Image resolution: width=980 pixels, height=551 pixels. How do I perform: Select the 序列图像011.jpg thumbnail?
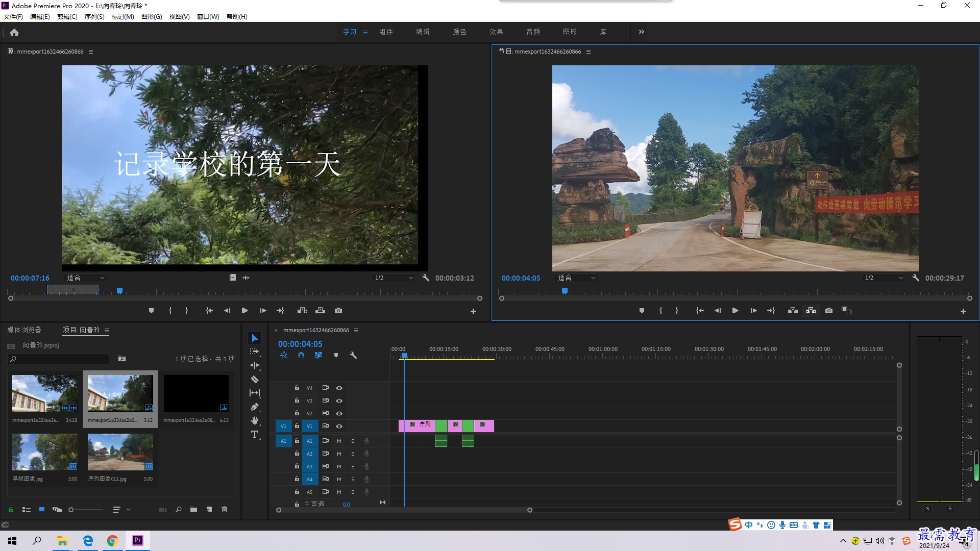pyautogui.click(x=120, y=452)
